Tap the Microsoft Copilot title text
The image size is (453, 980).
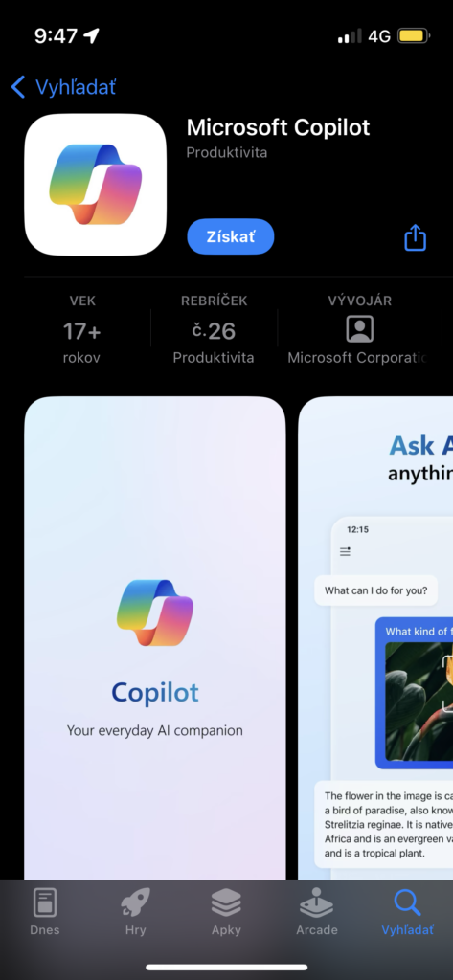pyautogui.click(x=279, y=127)
